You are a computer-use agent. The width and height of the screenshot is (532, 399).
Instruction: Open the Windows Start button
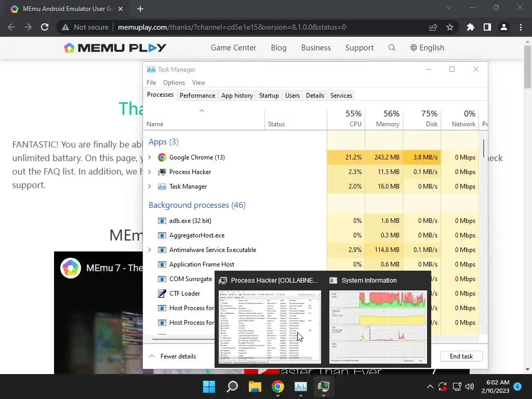pos(209,387)
